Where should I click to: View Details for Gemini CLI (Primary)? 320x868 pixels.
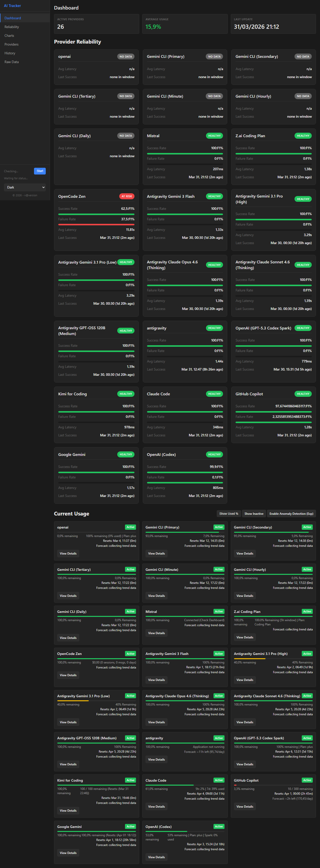click(x=156, y=553)
